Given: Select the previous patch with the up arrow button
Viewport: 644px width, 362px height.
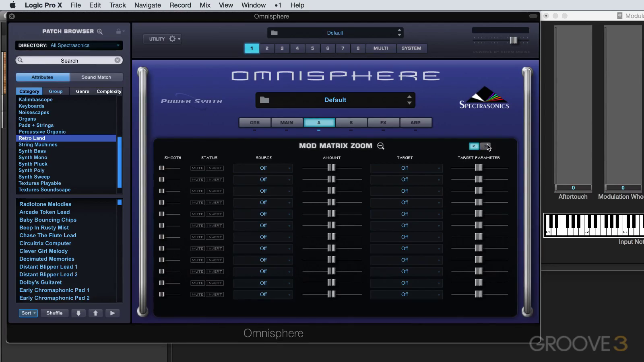Looking at the screenshot, I should click(x=95, y=313).
